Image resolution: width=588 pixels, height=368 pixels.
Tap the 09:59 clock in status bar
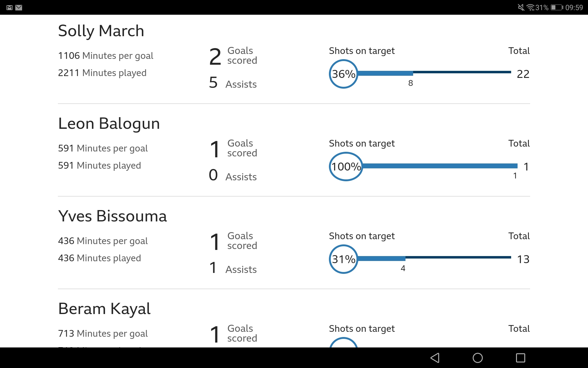pos(574,7)
